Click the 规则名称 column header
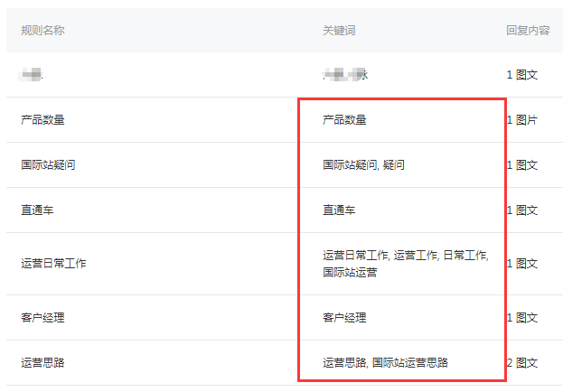The image size is (563, 392). [42, 30]
